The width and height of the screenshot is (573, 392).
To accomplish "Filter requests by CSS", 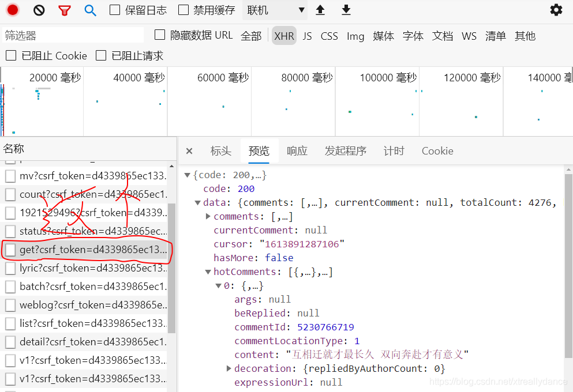I will click(x=329, y=36).
